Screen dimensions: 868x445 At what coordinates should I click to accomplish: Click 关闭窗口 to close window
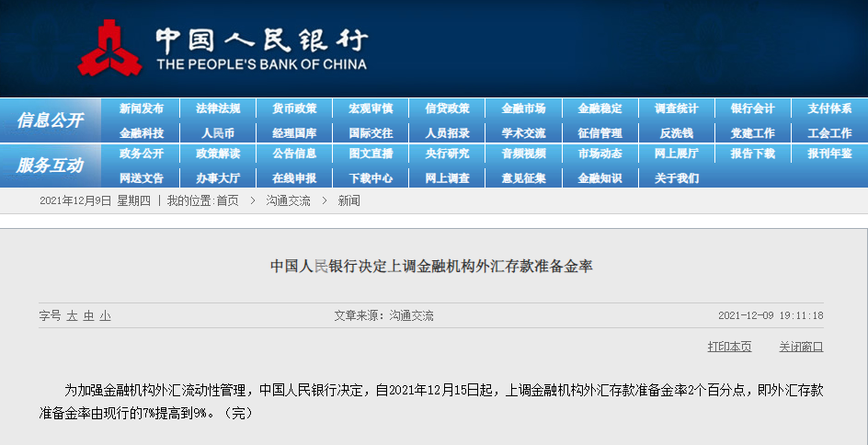pyautogui.click(x=801, y=347)
